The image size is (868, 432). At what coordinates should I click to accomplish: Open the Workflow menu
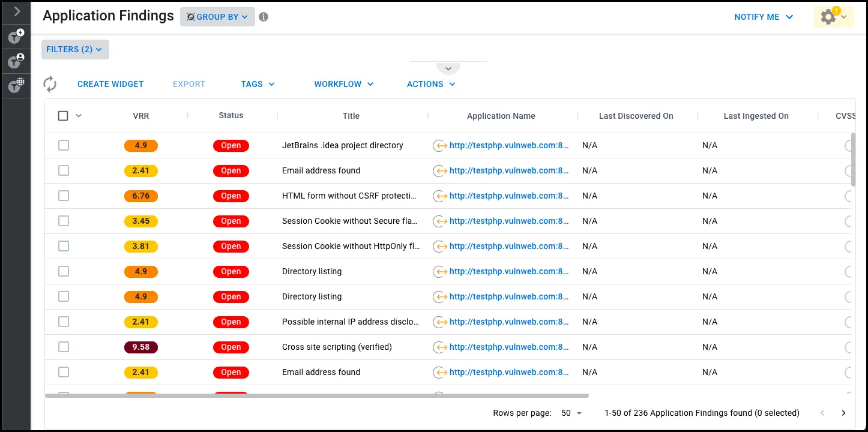coord(344,84)
